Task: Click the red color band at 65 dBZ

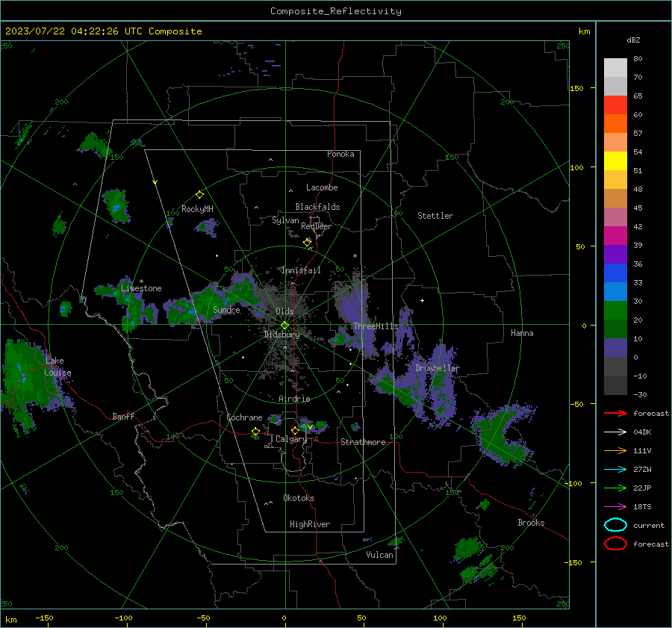Action: point(615,105)
